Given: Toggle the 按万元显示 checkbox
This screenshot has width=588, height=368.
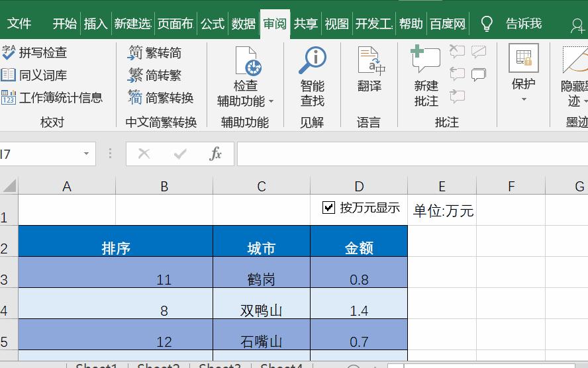Looking at the screenshot, I should (x=328, y=207).
